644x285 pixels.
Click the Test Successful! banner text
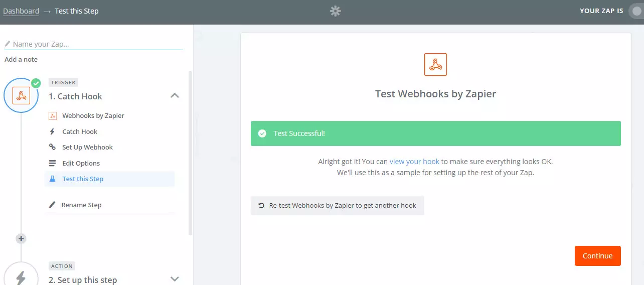pyautogui.click(x=299, y=133)
